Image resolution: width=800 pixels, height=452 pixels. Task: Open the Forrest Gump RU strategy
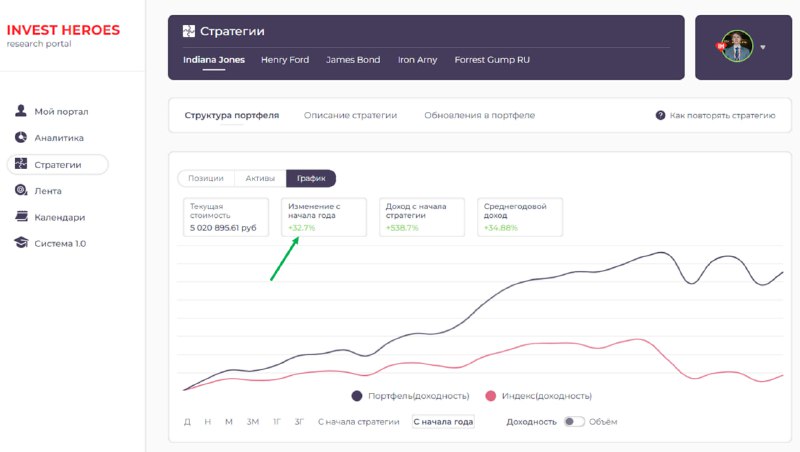pos(492,60)
